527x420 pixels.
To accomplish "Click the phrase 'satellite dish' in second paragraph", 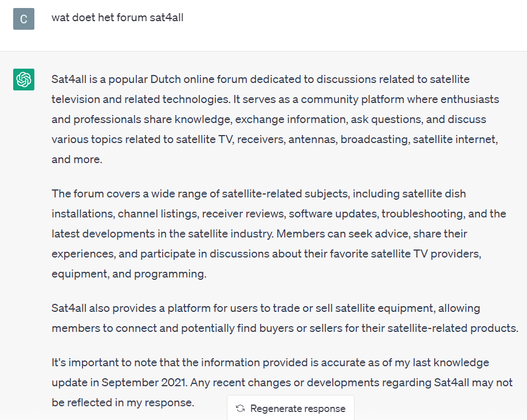I will point(434,194).
